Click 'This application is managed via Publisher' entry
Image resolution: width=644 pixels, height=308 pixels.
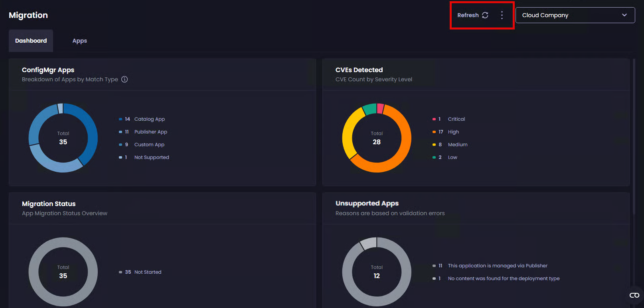(x=498, y=266)
